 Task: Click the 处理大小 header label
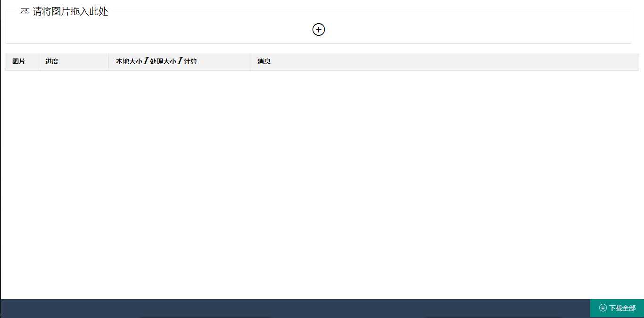(163, 61)
